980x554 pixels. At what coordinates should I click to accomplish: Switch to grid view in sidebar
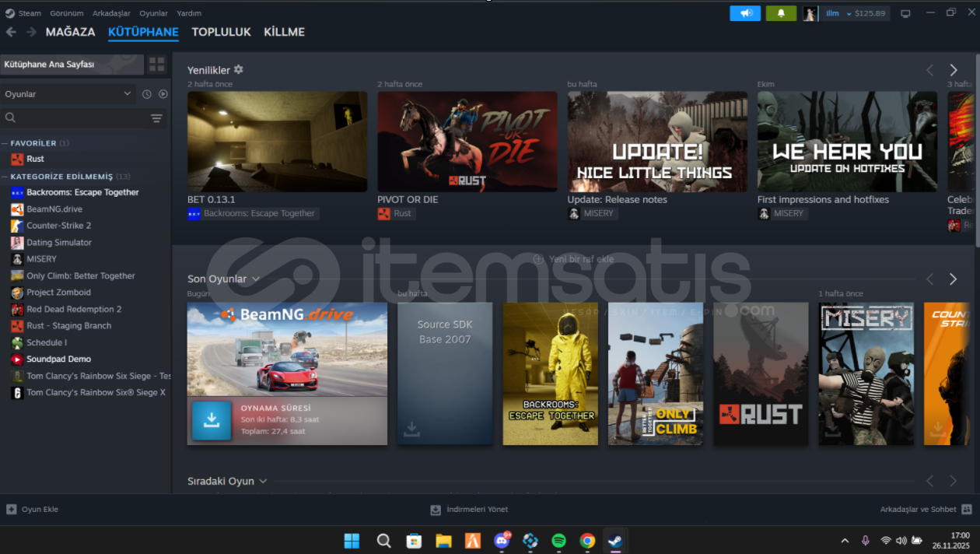coord(157,65)
